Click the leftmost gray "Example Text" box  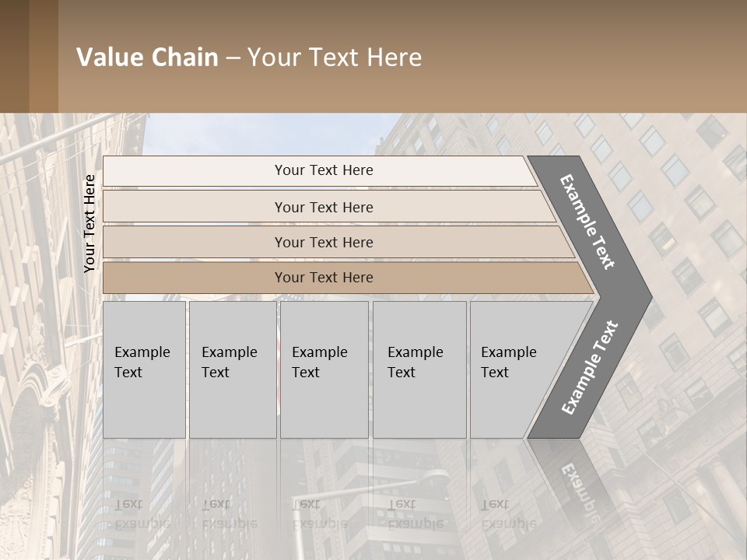144,369
